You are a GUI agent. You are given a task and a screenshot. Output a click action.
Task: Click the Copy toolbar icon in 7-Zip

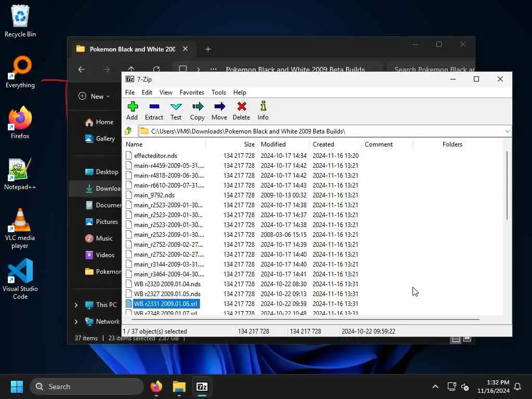[x=197, y=111]
